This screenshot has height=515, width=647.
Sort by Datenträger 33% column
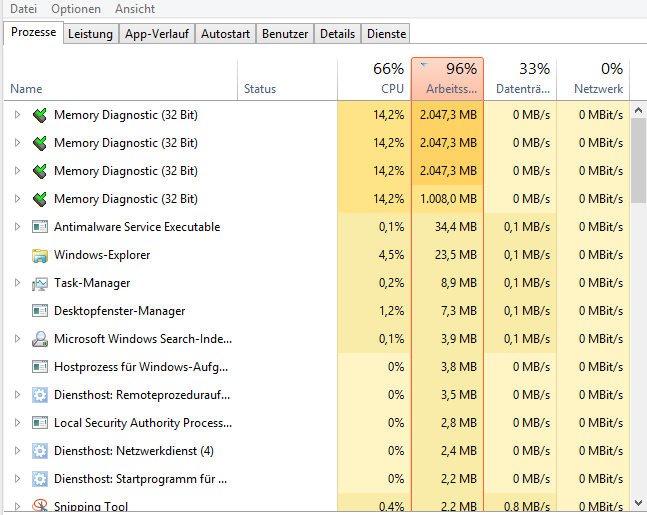(520, 79)
